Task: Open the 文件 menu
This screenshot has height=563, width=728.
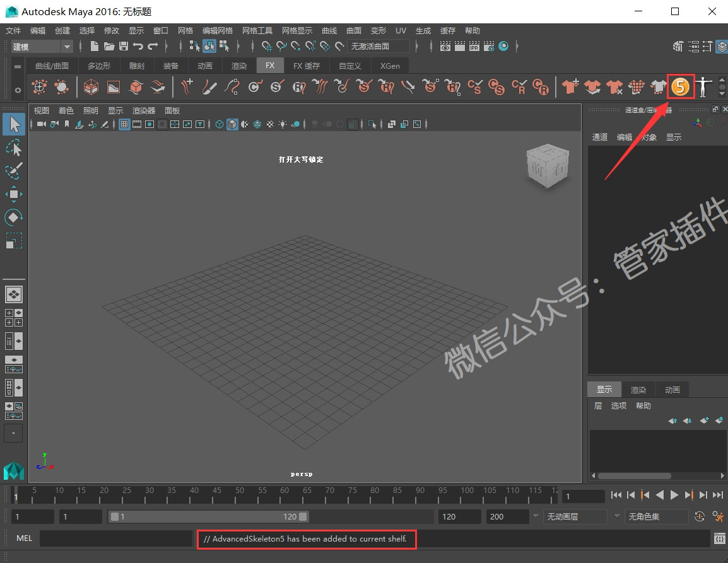Action: (x=13, y=31)
